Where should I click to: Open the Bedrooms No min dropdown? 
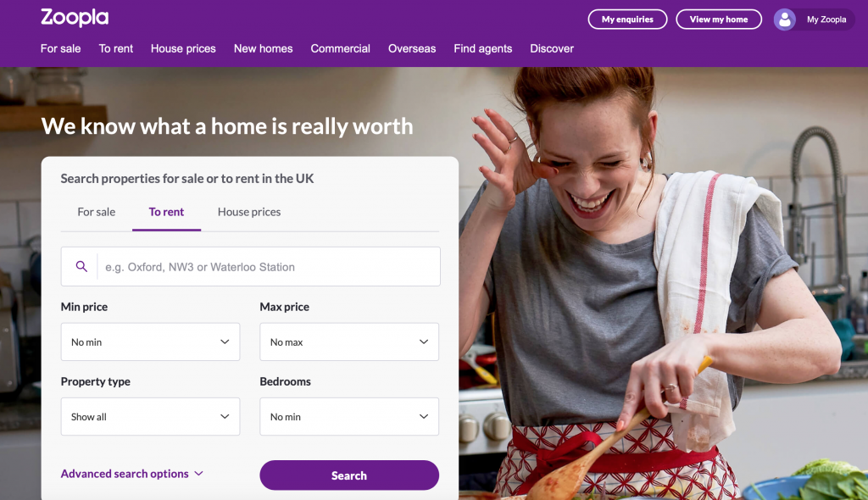tap(349, 416)
